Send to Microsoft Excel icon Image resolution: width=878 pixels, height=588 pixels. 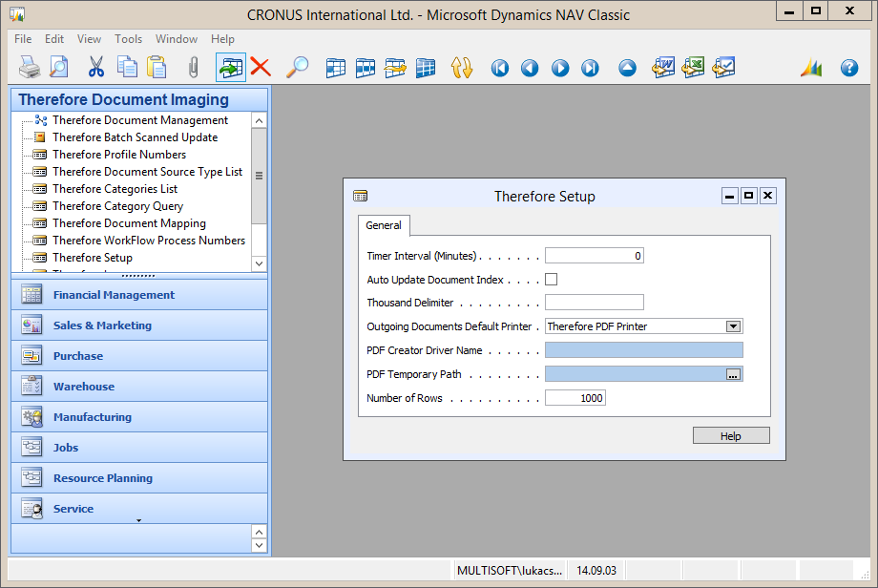coord(693,68)
